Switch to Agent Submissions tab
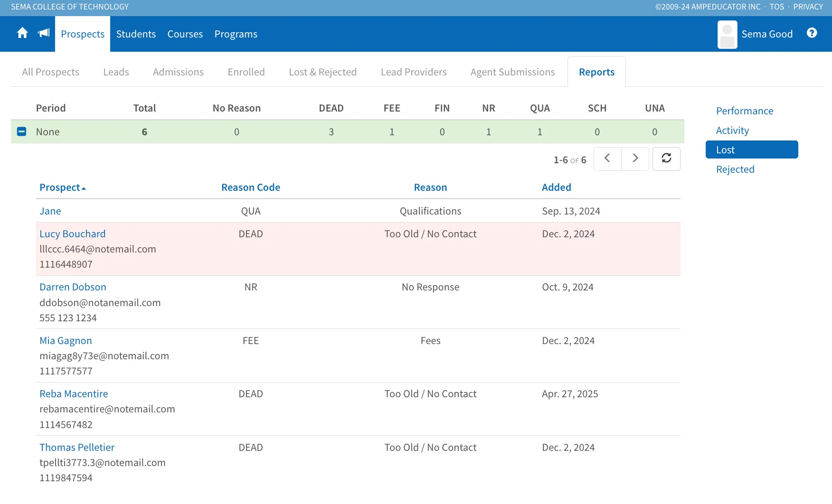The height and width of the screenshot is (504, 832). point(513,72)
